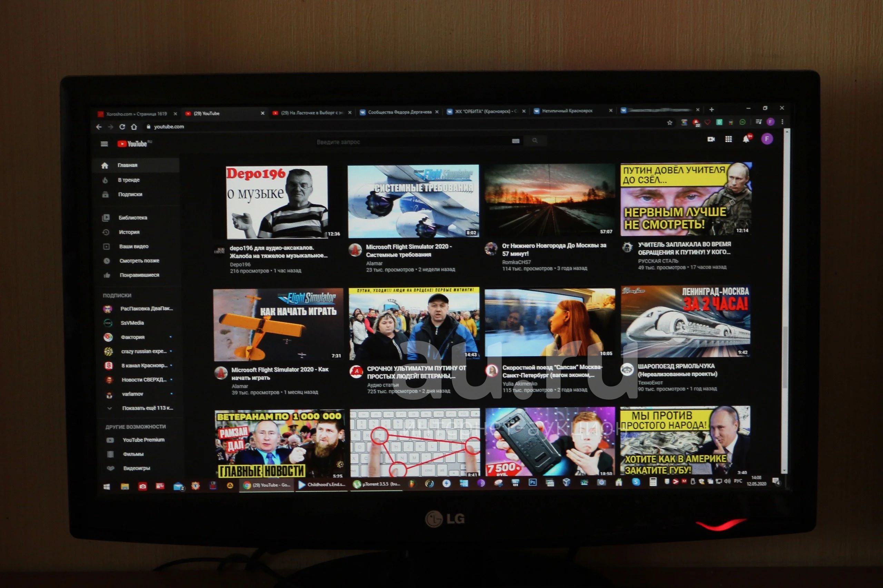Screen dimensions: 883x588
Task: Switch to the На Ласточке в Выборг tab
Action: pos(311,113)
